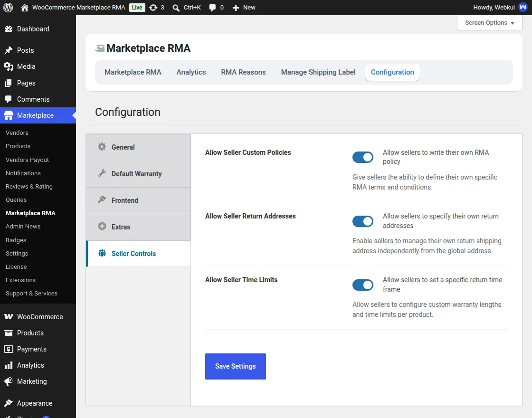The height and width of the screenshot is (418, 532).
Task: Click the updates refresh icon
Action: (153, 8)
